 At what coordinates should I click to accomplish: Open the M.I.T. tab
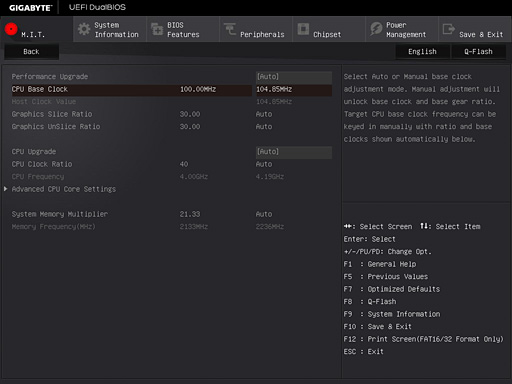coord(36,29)
